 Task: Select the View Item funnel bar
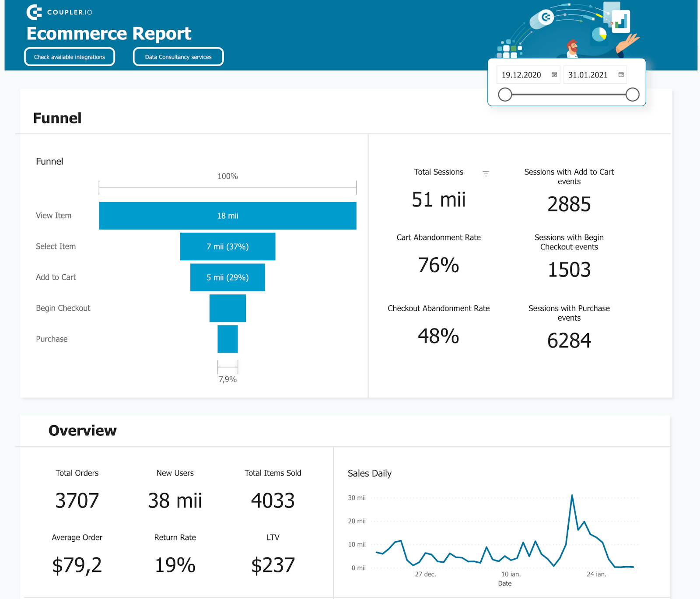pos(227,215)
